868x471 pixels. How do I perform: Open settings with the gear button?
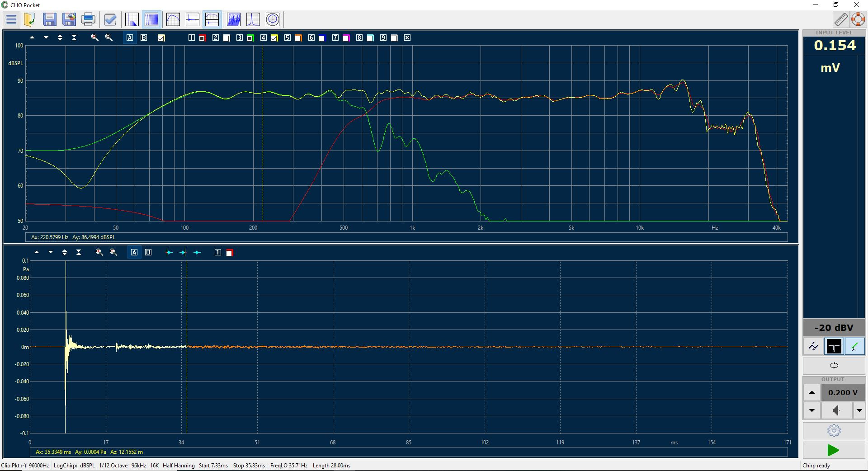[834, 430]
